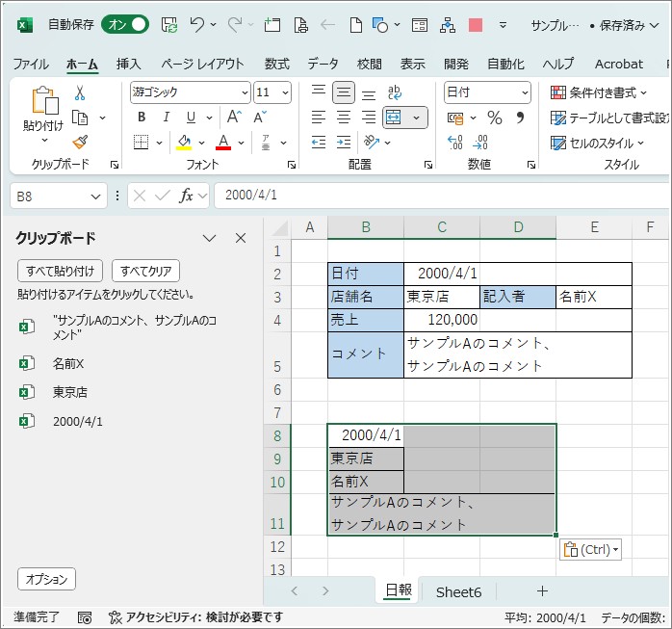
Task: Open the Font group dialog launcher
Action: click(292, 165)
